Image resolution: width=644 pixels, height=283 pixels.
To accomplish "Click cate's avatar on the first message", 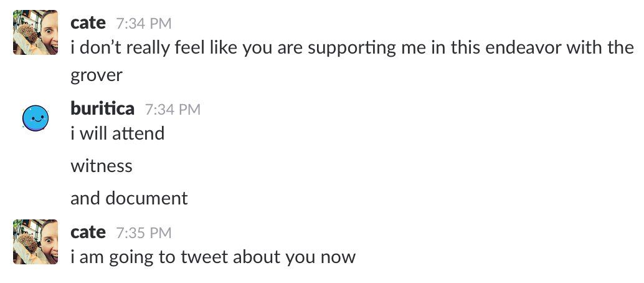I will [x=36, y=32].
